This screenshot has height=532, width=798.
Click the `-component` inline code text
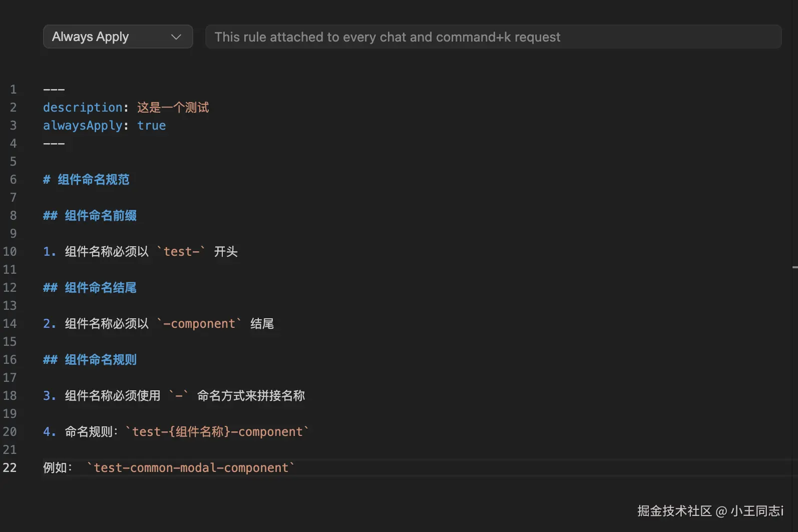pyautogui.click(x=199, y=324)
